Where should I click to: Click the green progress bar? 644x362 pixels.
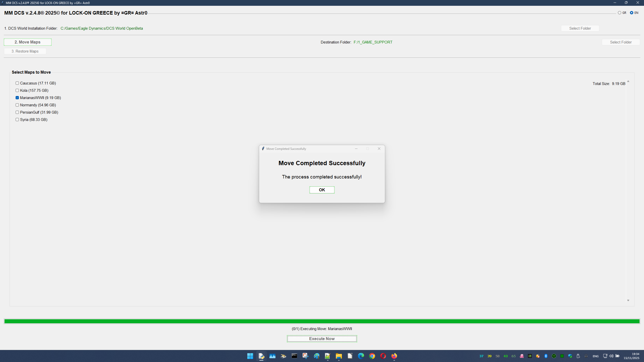[x=322, y=321]
